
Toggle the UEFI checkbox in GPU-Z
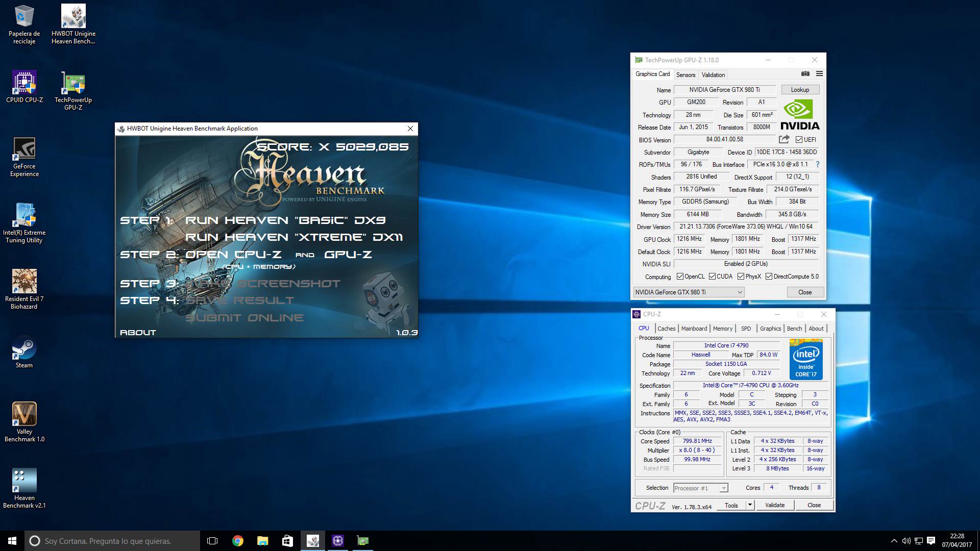tap(799, 140)
